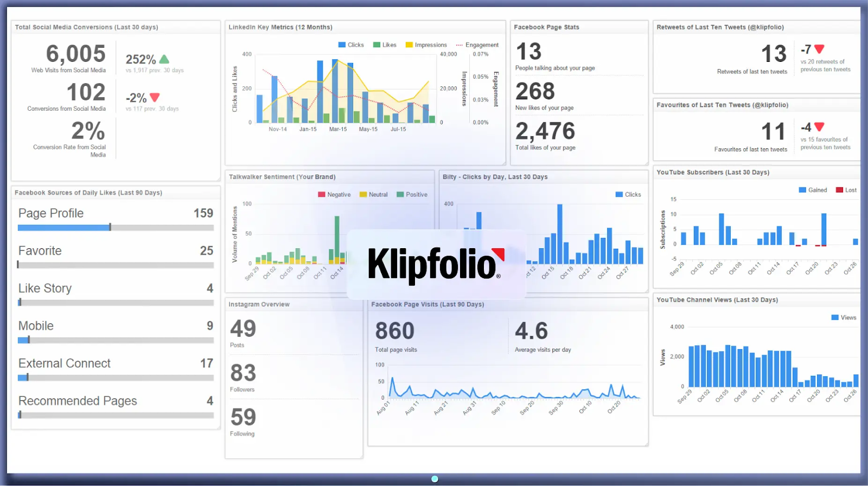Select the LinkedIn Key Metrics (12 Months) title

tap(280, 27)
